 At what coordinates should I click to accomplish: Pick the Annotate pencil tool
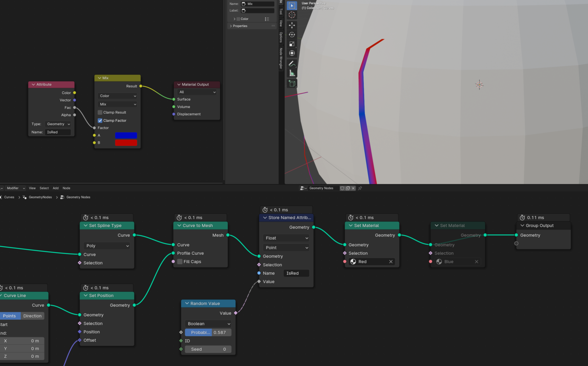[292, 63]
